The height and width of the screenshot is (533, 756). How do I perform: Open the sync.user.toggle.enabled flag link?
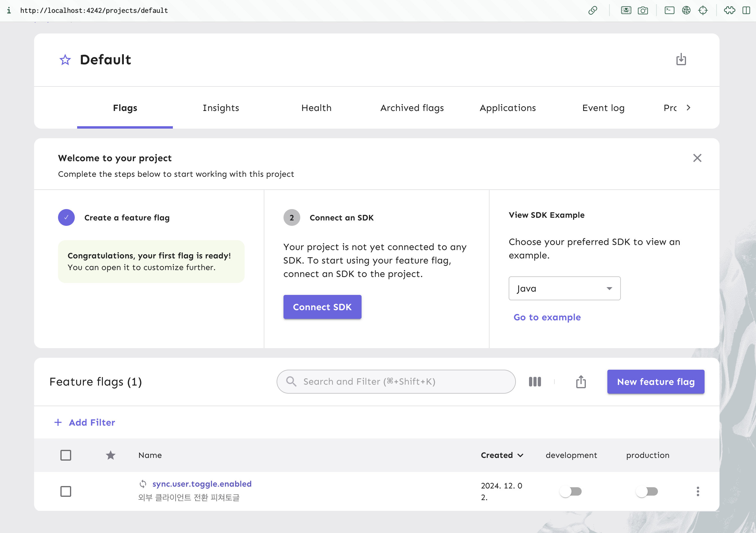click(202, 484)
